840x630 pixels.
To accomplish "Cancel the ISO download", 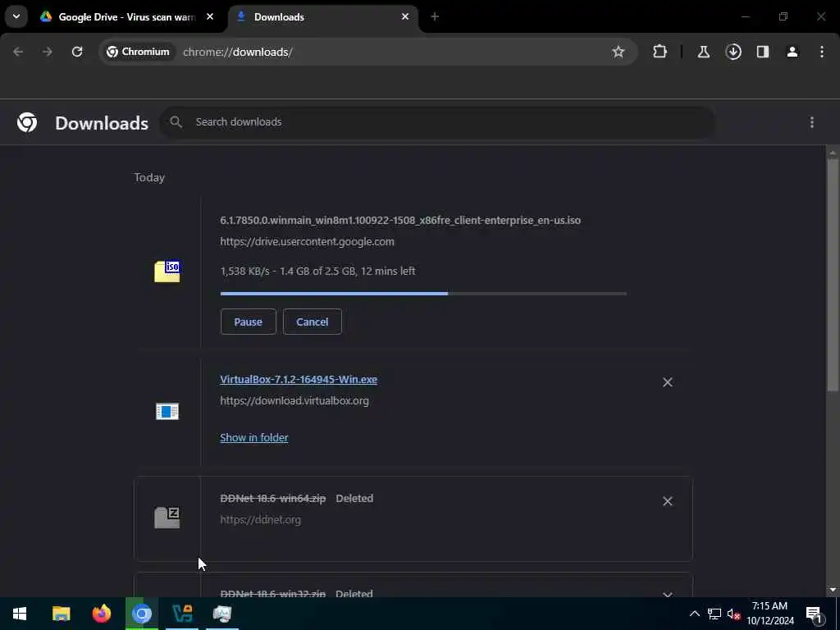I will coord(313,322).
